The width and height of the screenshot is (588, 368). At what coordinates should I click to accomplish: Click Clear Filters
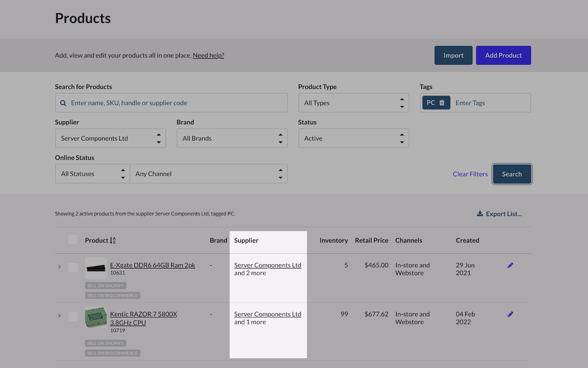470,174
